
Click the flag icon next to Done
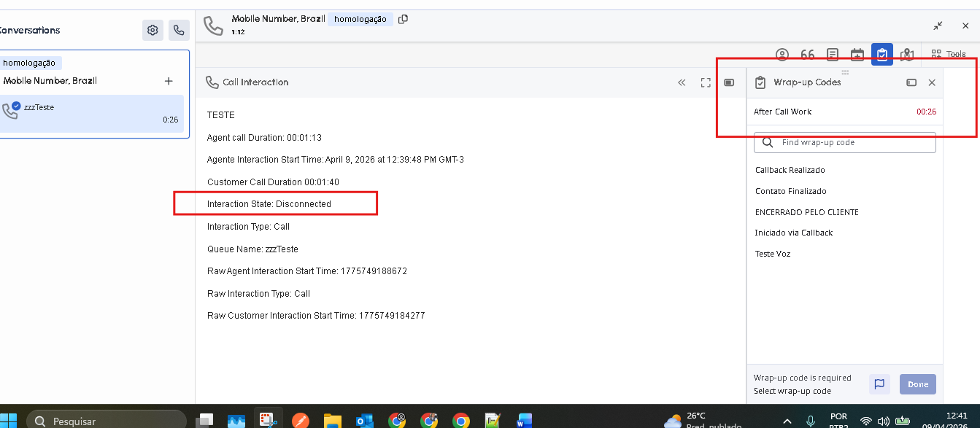[x=879, y=384]
